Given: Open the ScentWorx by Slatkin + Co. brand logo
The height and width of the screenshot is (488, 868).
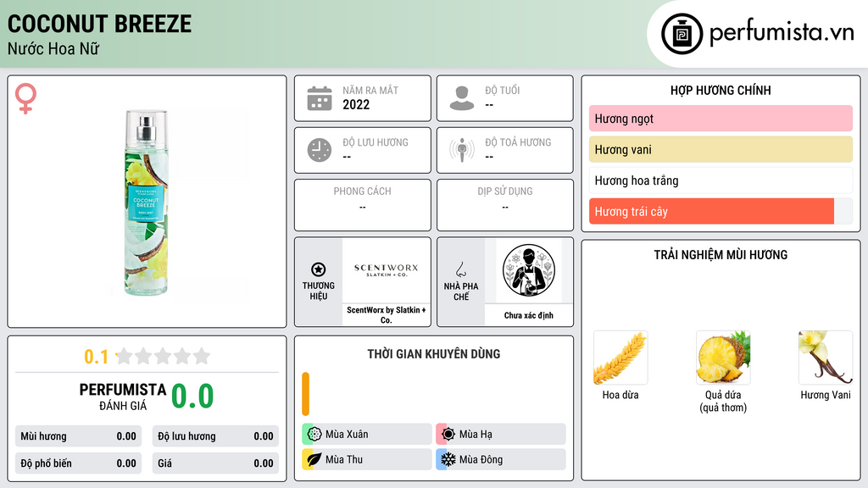Looking at the screenshot, I should click(x=386, y=270).
